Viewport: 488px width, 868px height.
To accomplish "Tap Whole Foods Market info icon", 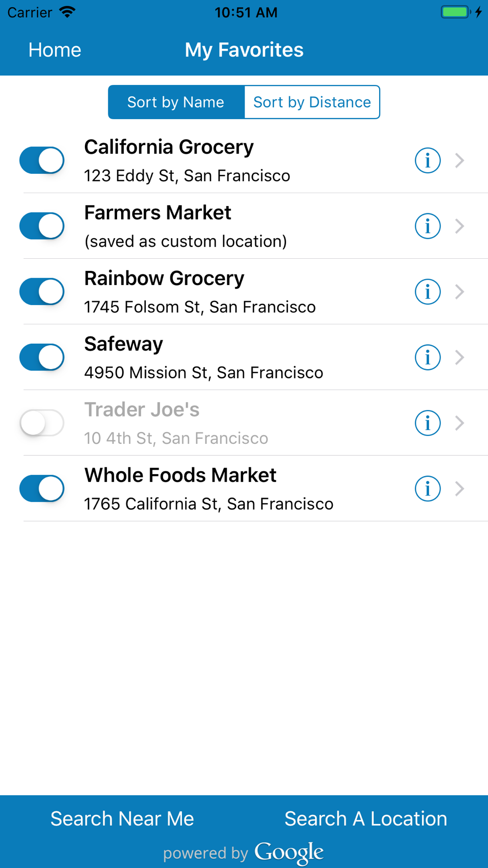I will pyautogui.click(x=427, y=489).
